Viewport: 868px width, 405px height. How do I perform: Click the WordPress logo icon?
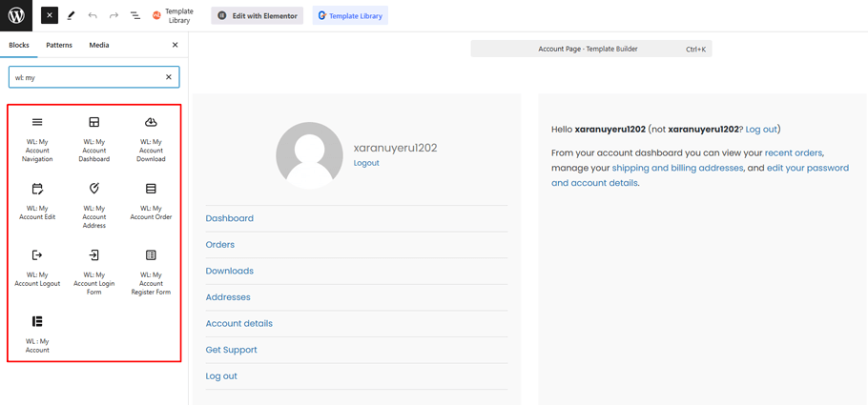pyautogui.click(x=16, y=15)
